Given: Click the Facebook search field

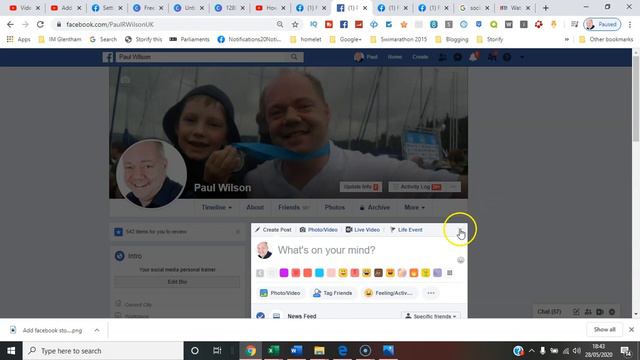Looking at the screenshot, I should point(203,57).
